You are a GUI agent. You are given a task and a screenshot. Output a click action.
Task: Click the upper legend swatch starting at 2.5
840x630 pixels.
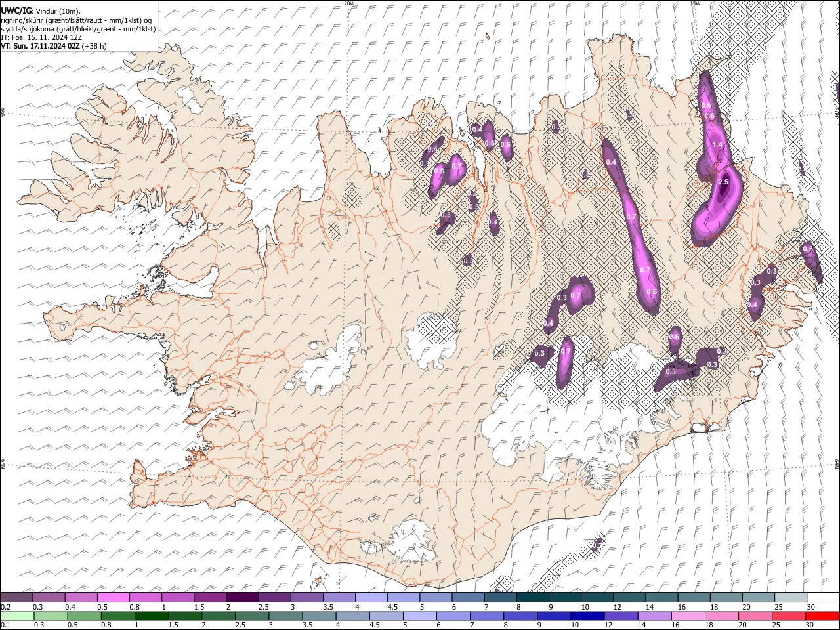tap(274, 597)
